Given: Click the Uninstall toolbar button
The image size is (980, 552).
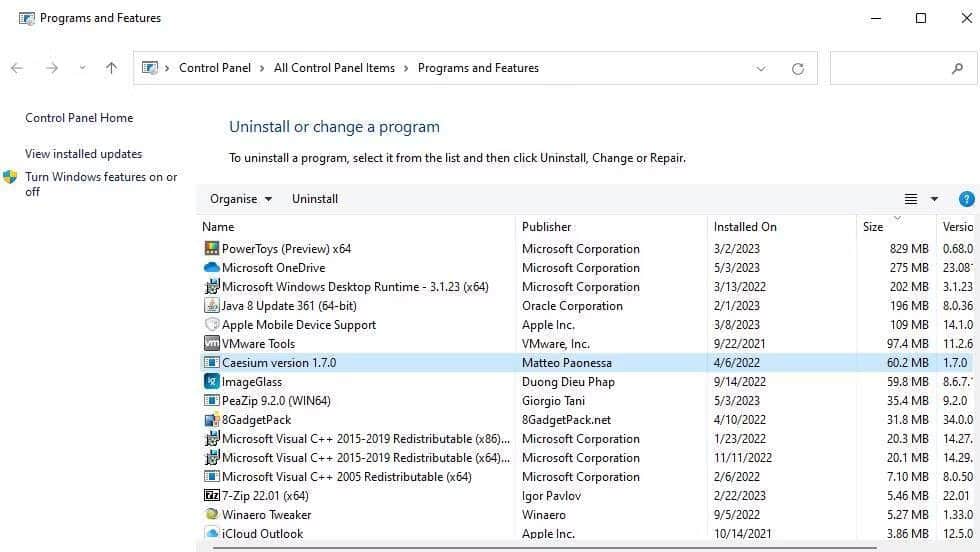Looking at the screenshot, I should click(315, 199).
